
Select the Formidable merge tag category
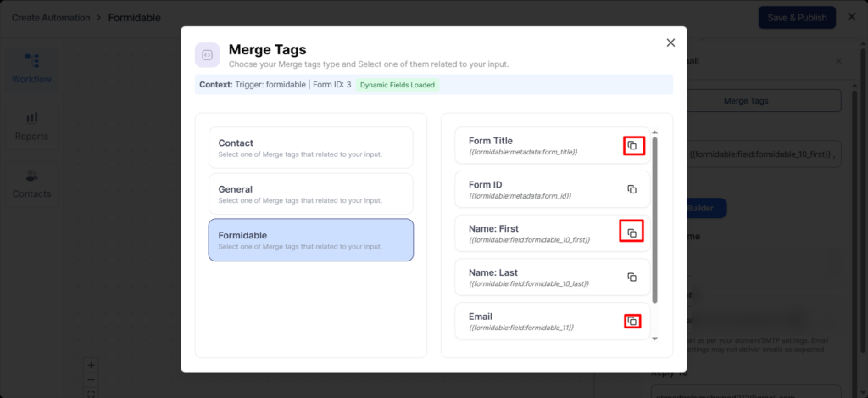pos(311,239)
